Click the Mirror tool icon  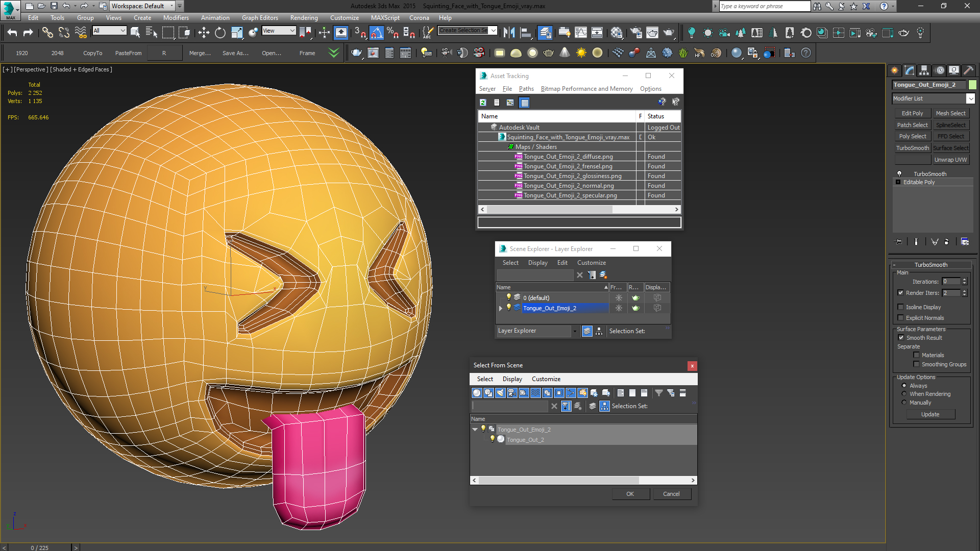[509, 33]
